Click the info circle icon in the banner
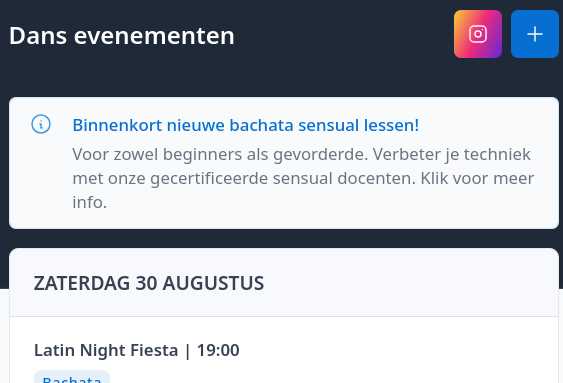The height and width of the screenshot is (383, 563). pos(41,124)
